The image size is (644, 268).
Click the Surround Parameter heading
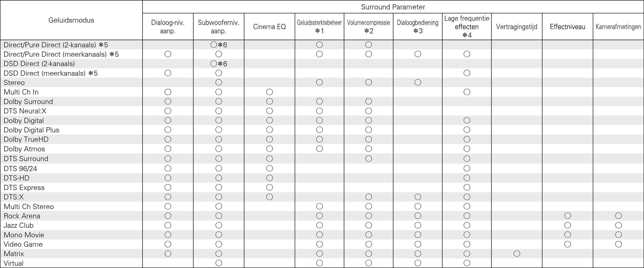click(x=393, y=7)
